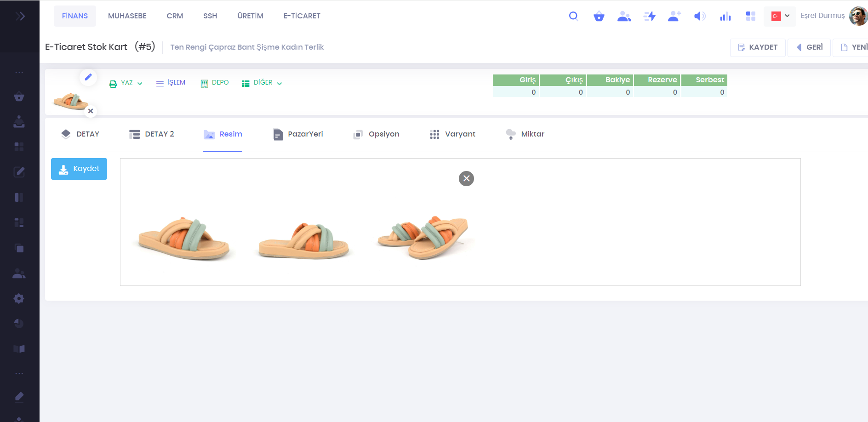Switch to the Varyant tab
The image size is (868, 422).
(452, 134)
